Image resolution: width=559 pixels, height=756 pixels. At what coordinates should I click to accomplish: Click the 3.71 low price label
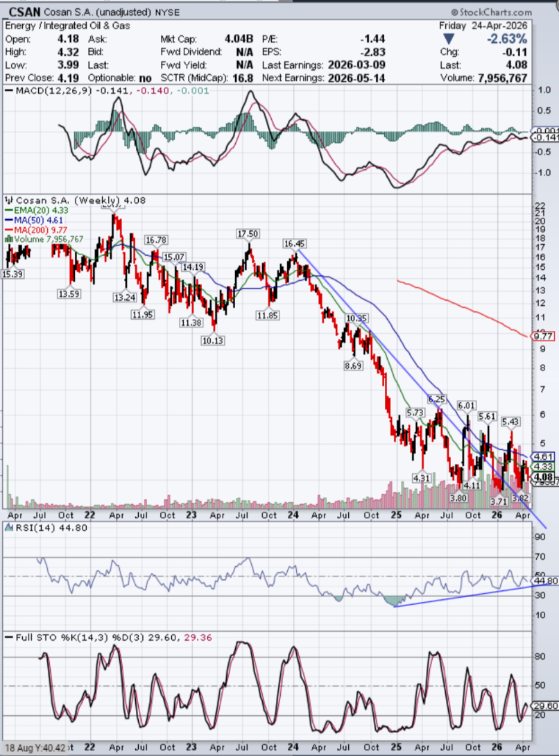(499, 501)
